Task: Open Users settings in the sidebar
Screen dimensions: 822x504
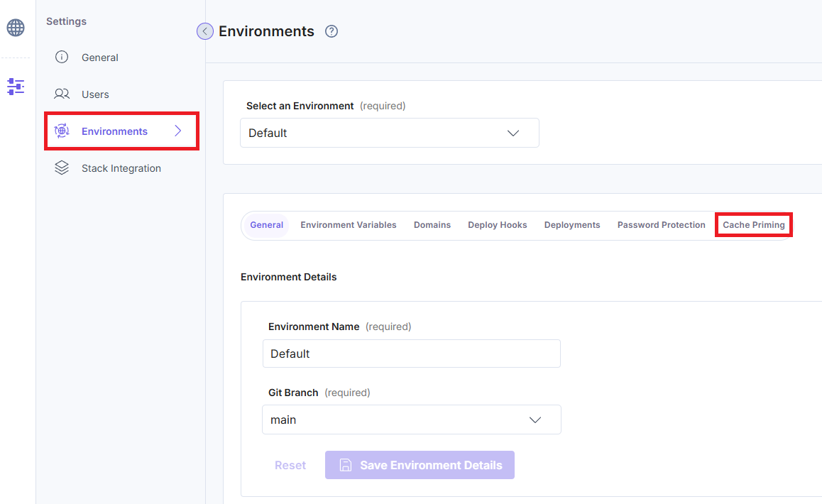Action: coord(95,94)
